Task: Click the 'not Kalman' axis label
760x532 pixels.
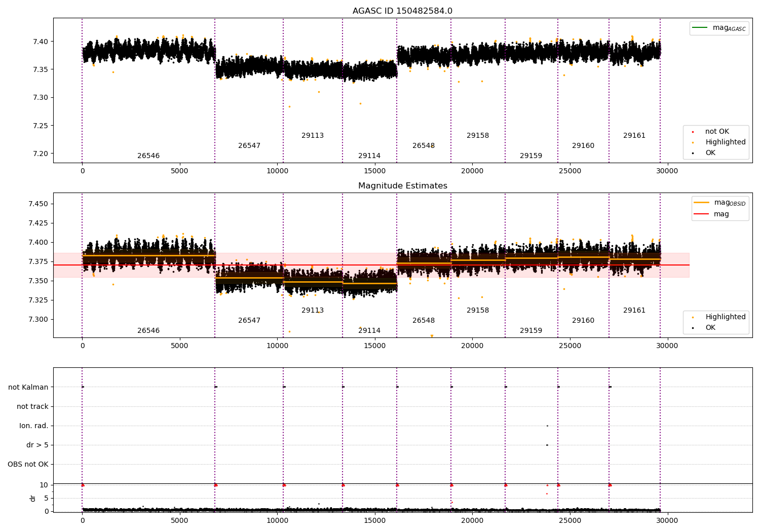Action: [x=28, y=388]
